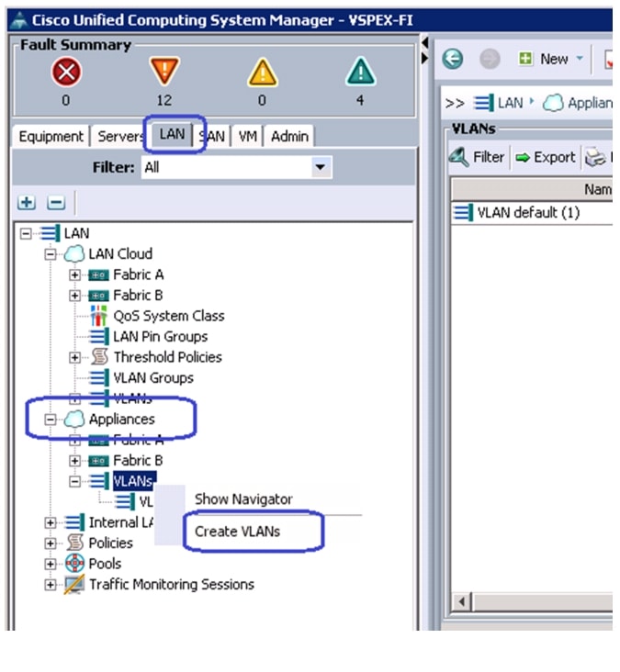The image size is (620, 672).
Task: Expand the Threshold Policies node
Action: point(74,357)
